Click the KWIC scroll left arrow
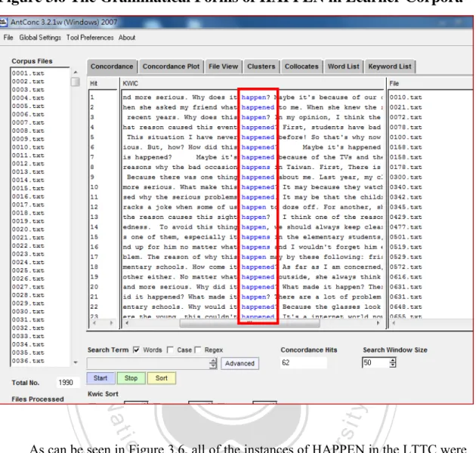 127,323
